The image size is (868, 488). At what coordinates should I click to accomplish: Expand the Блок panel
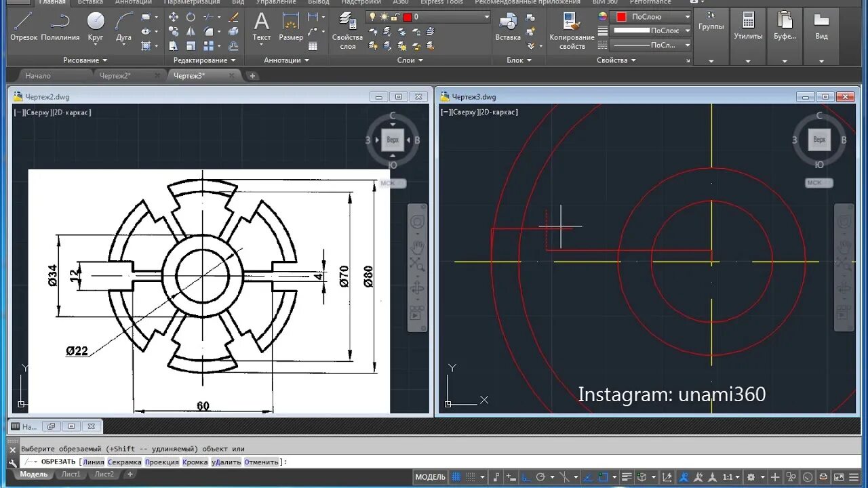coord(519,60)
